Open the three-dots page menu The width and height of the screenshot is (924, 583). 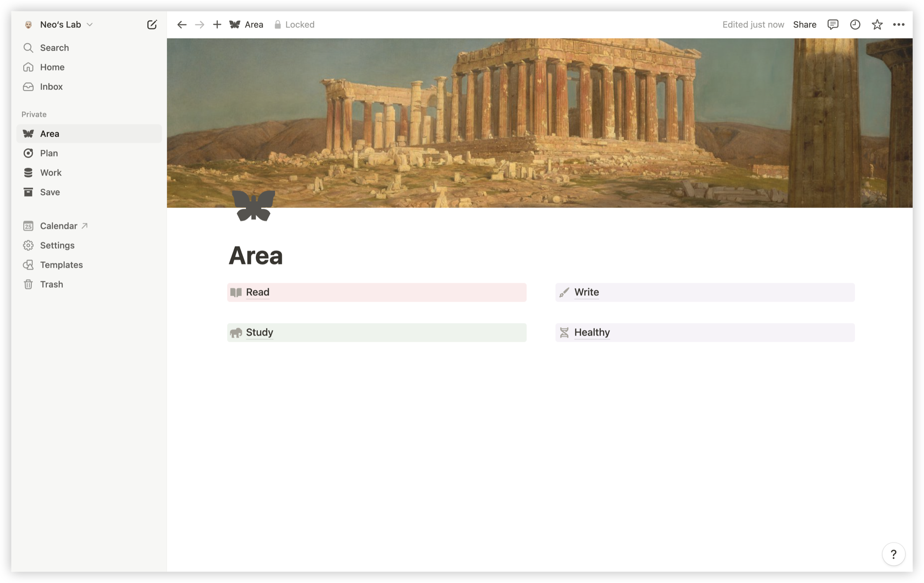coord(898,25)
